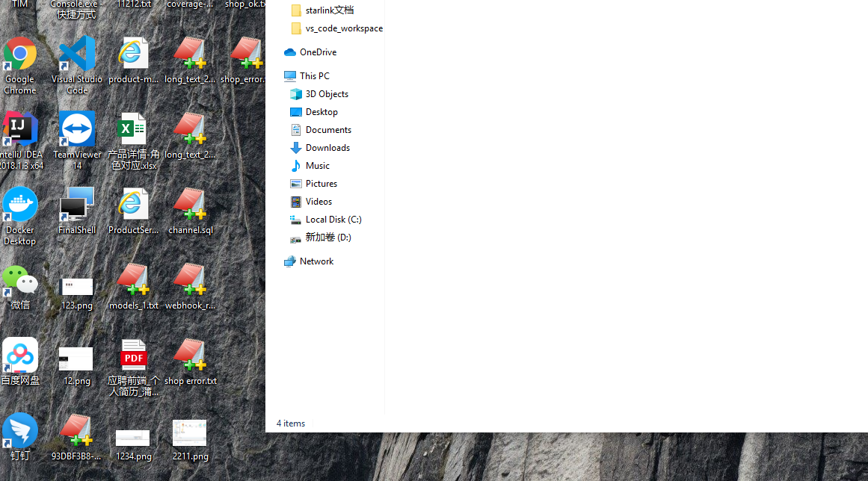Image resolution: width=868 pixels, height=481 pixels.
Task: Open Local Disk (C:) in navigation pane
Action: coord(325,220)
